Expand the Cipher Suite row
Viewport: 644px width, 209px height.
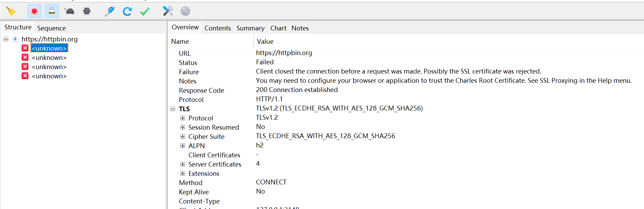click(x=183, y=136)
